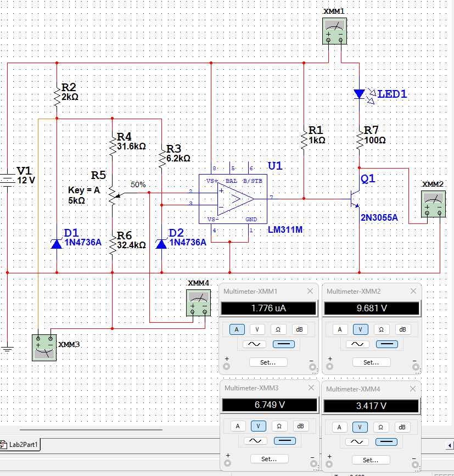Click the 50% label of potentiometer R5
Screen dimensions: 454x476
(x=138, y=184)
